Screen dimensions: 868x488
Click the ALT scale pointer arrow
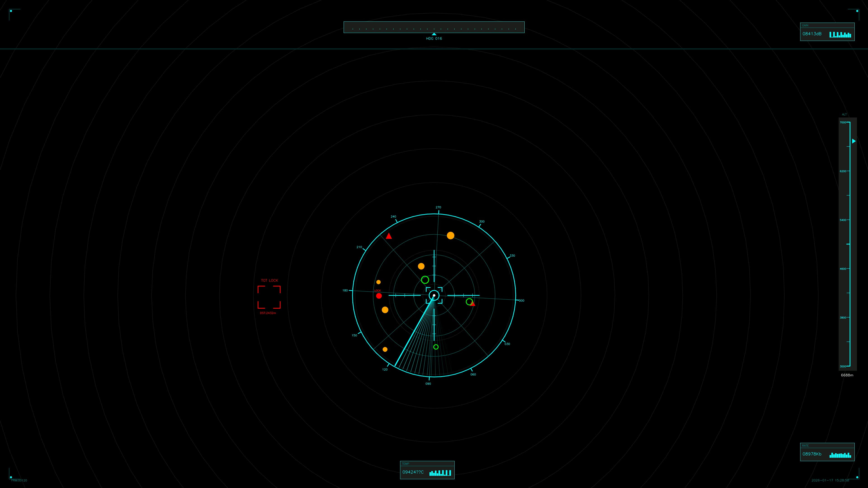point(853,141)
